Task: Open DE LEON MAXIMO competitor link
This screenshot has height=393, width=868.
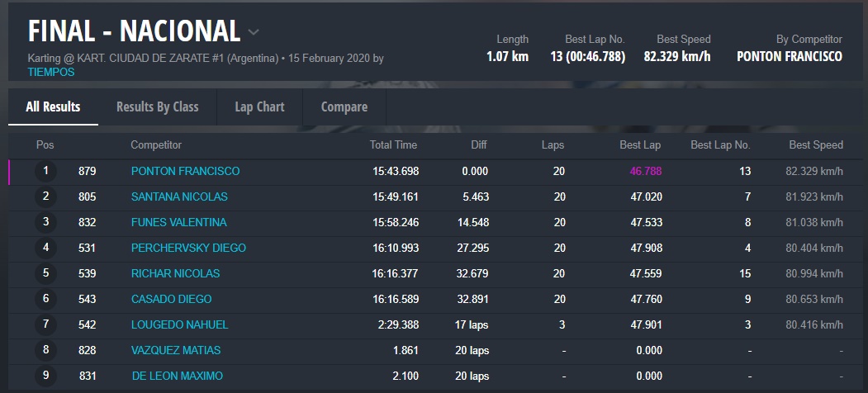Action: pos(177,376)
